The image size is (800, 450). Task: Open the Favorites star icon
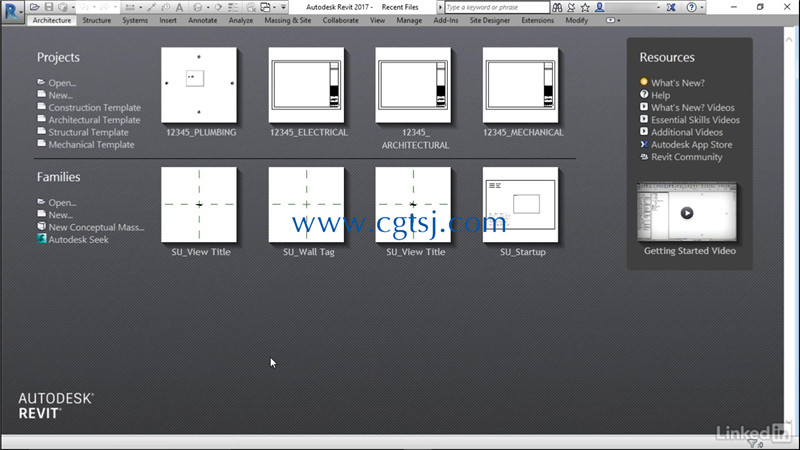[585, 7]
